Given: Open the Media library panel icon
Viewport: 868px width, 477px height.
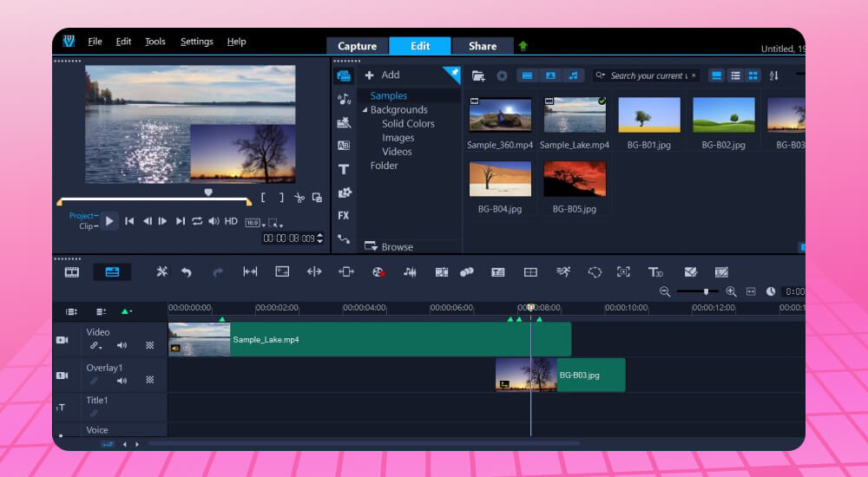Looking at the screenshot, I should [x=344, y=75].
